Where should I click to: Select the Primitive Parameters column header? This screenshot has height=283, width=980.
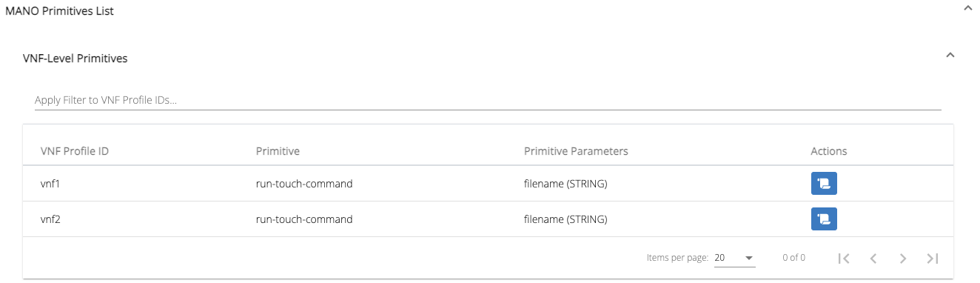(x=576, y=151)
